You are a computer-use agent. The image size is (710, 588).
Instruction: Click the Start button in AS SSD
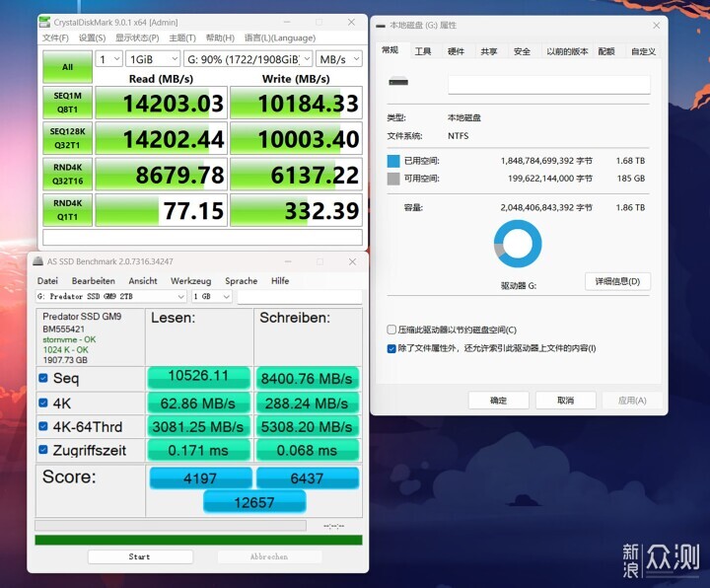[x=140, y=556]
